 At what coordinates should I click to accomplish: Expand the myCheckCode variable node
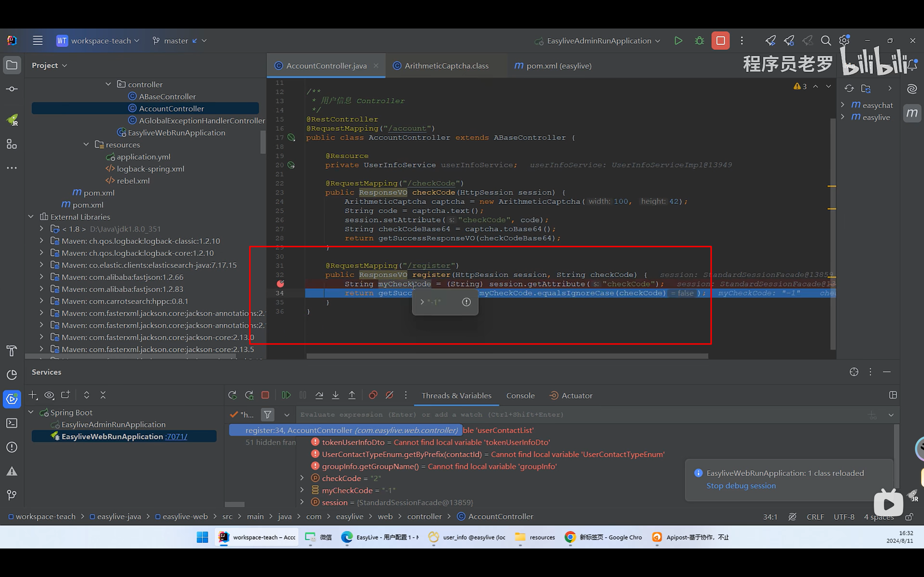click(x=302, y=490)
